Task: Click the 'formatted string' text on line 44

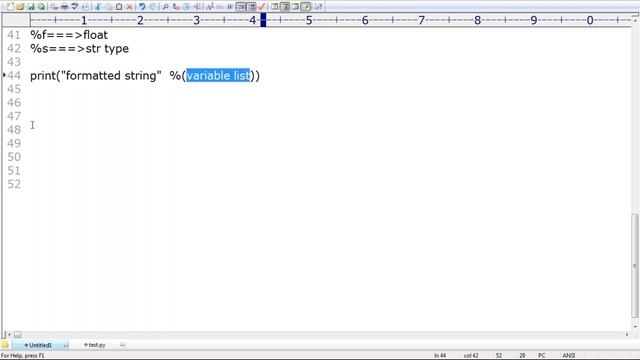Action: pyautogui.click(x=111, y=76)
